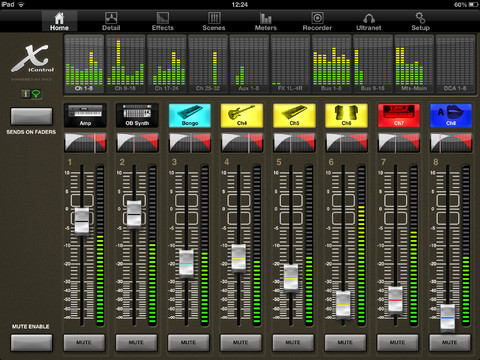Click the channel 4 pan control

242,143
